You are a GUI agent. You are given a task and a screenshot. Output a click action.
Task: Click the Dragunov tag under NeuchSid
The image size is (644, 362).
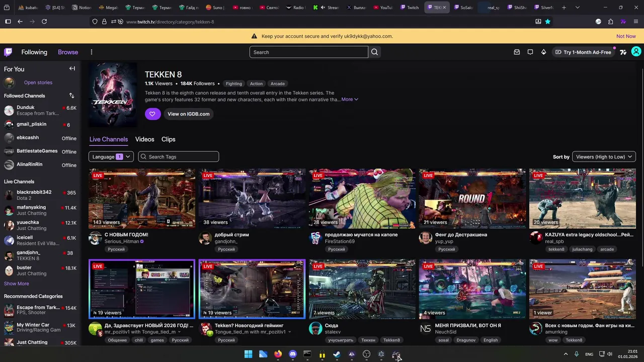tap(466, 340)
